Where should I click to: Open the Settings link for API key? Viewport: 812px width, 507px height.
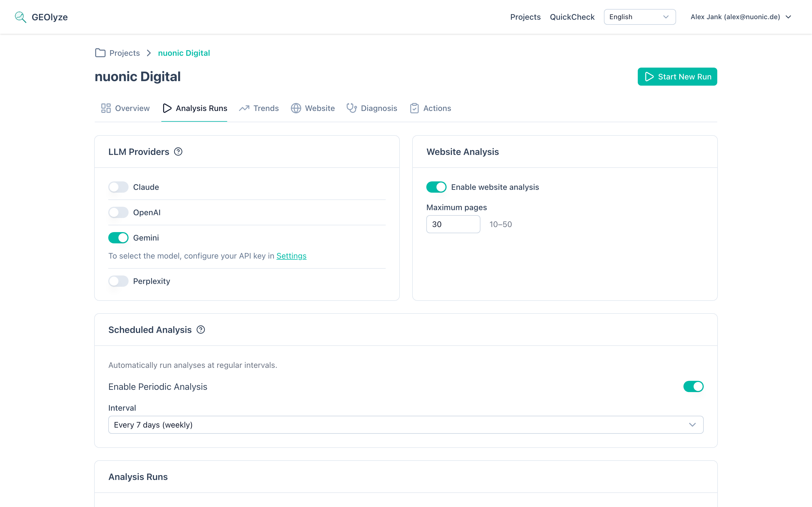[x=291, y=255]
